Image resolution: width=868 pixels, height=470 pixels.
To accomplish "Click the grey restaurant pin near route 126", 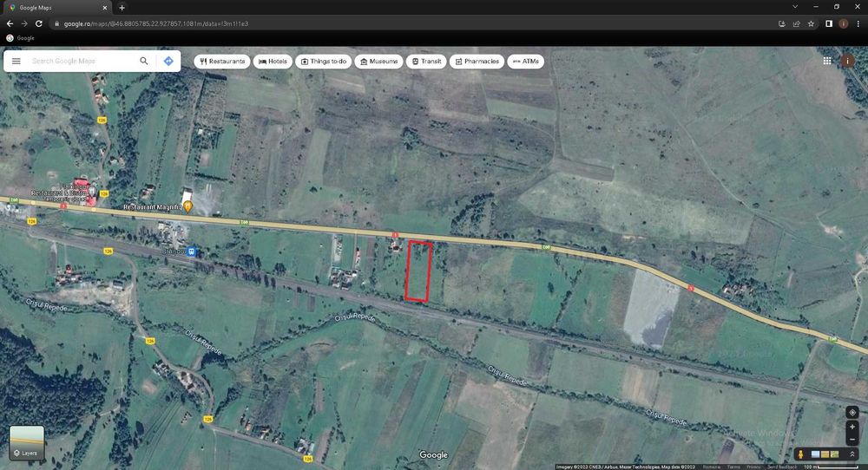I will tap(92, 192).
